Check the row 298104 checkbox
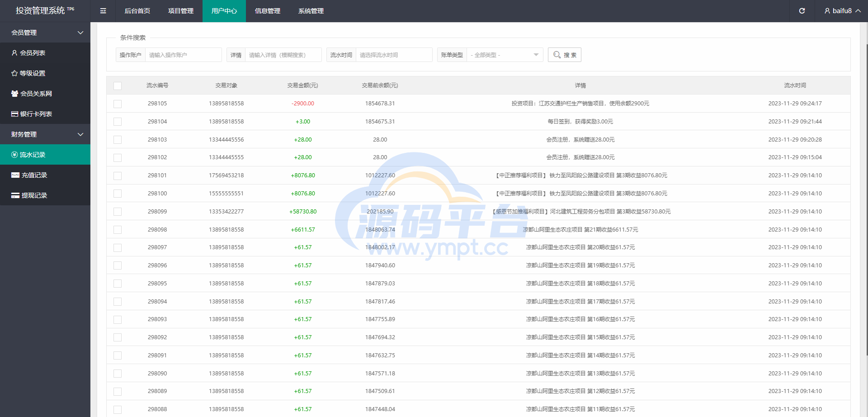The width and height of the screenshot is (868, 417). (118, 122)
